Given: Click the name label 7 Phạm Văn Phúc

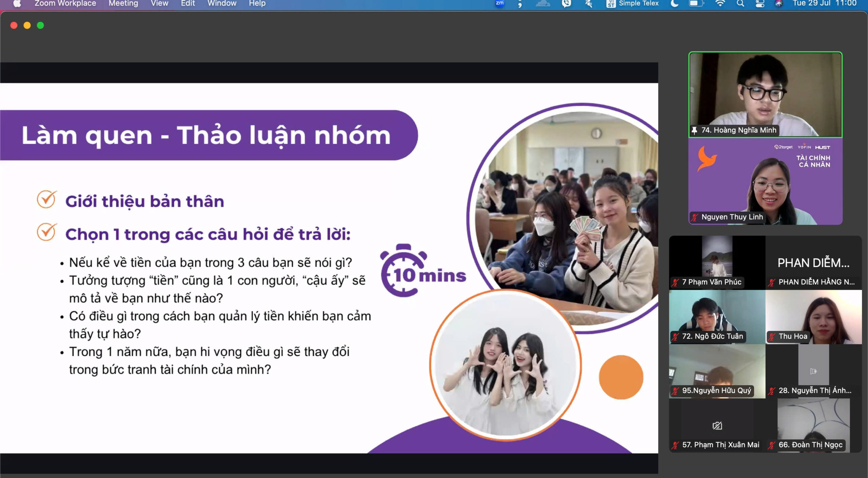Looking at the screenshot, I should coord(712,282).
